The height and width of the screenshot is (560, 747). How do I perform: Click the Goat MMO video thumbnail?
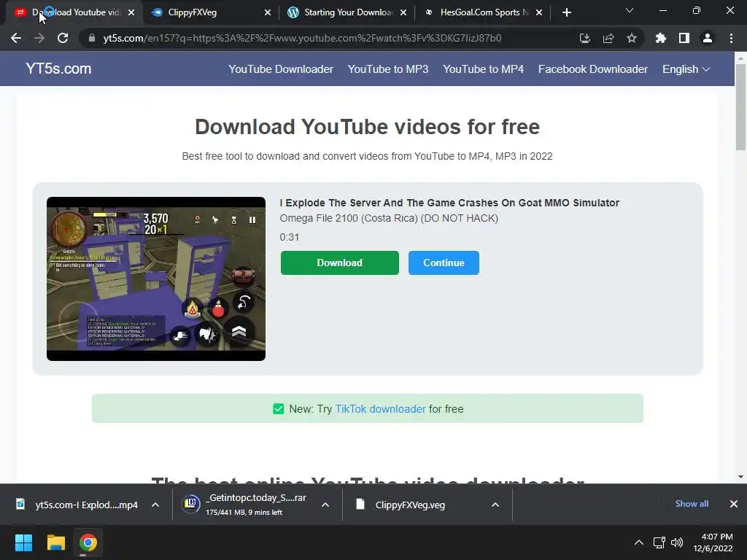click(x=156, y=279)
